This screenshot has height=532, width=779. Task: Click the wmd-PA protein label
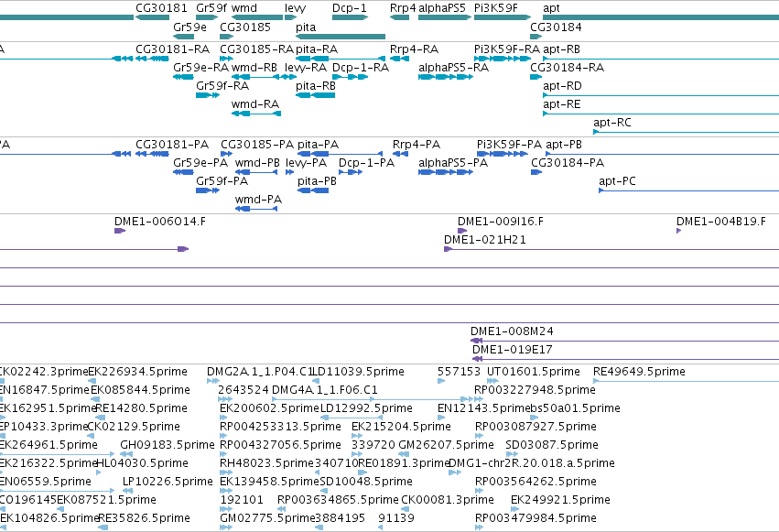(x=258, y=200)
